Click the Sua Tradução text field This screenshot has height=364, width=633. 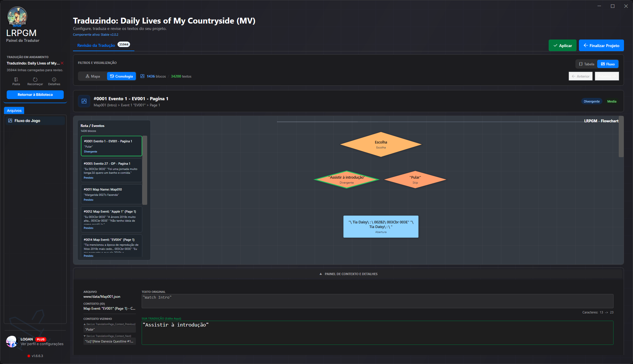pyautogui.click(x=377, y=333)
